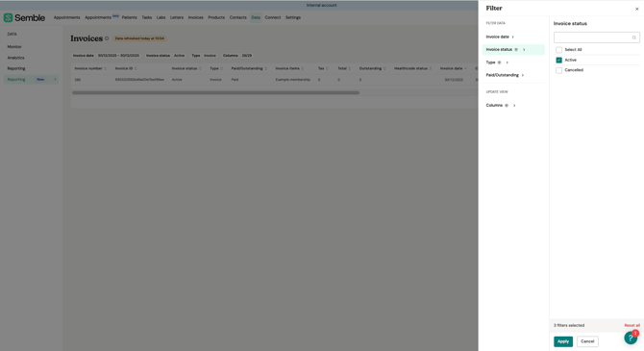Screen dimensions: 644x351
Task: Open the first Reporting sidebar item
Action: tap(16, 68)
